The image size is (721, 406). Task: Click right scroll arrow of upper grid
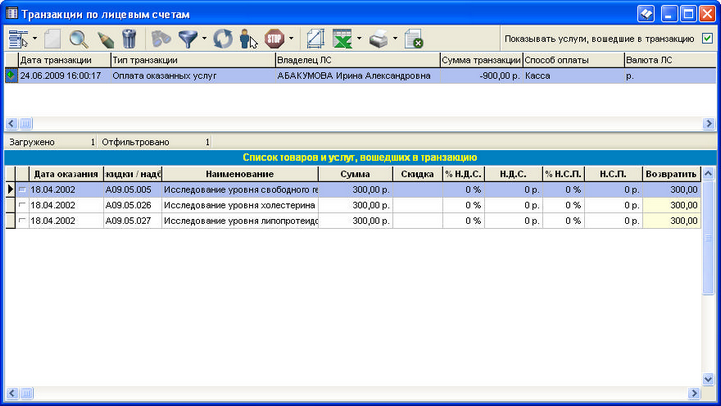pyautogui.click(x=709, y=123)
